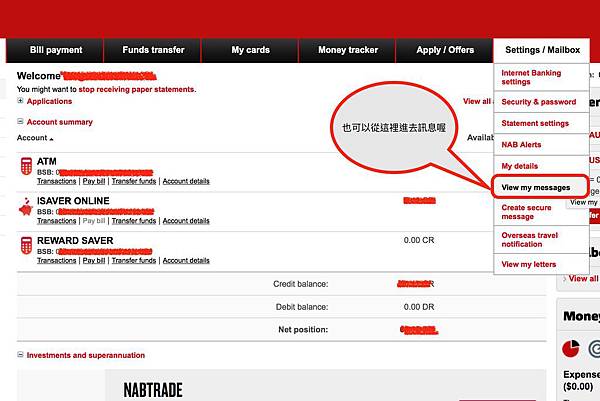Open Transactions for the ATM account
This screenshot has height=401, width=600.
(x=57, y=181)
